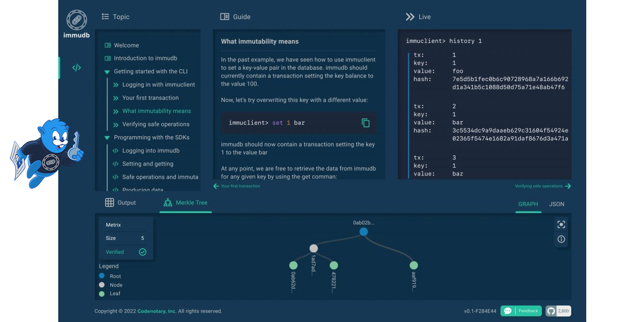Click the Size value 5
This screenshot has height=322, width=644.
pyautogui.click(x=143, y=238)
